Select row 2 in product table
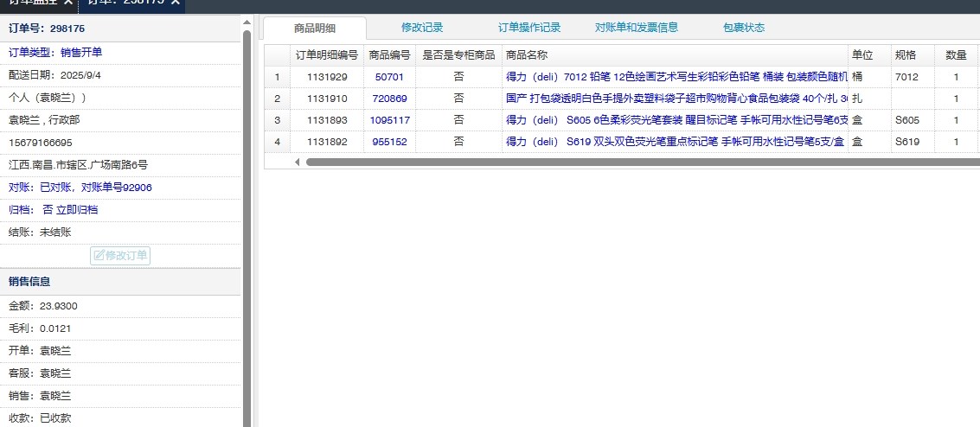This screenshot has width=980, height=427. 277,99
